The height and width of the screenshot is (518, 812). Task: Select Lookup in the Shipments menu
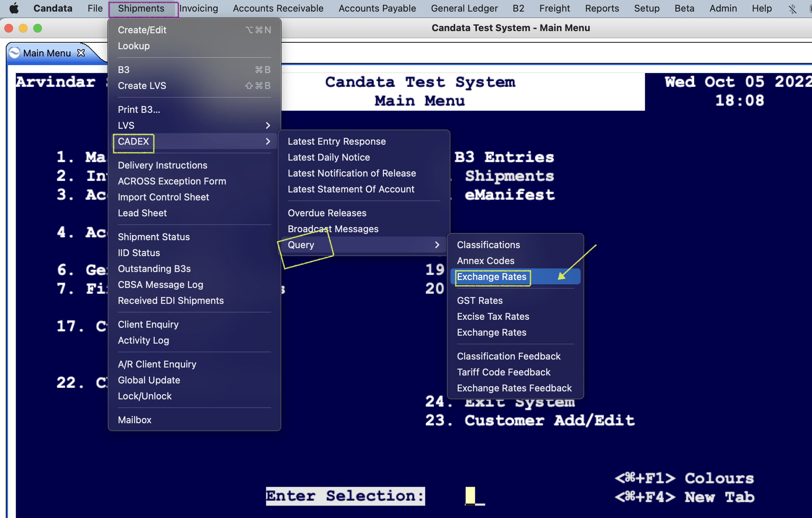[194, 46]
